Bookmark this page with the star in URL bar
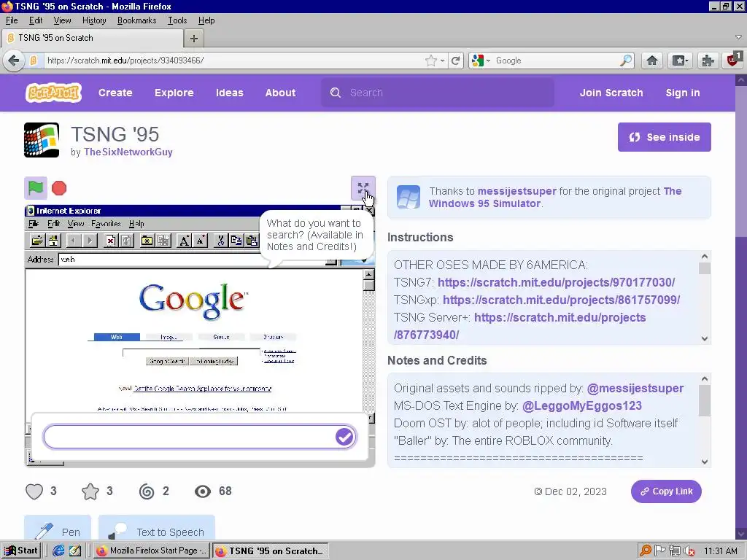 pyautogui.click(x=430, y=61)
